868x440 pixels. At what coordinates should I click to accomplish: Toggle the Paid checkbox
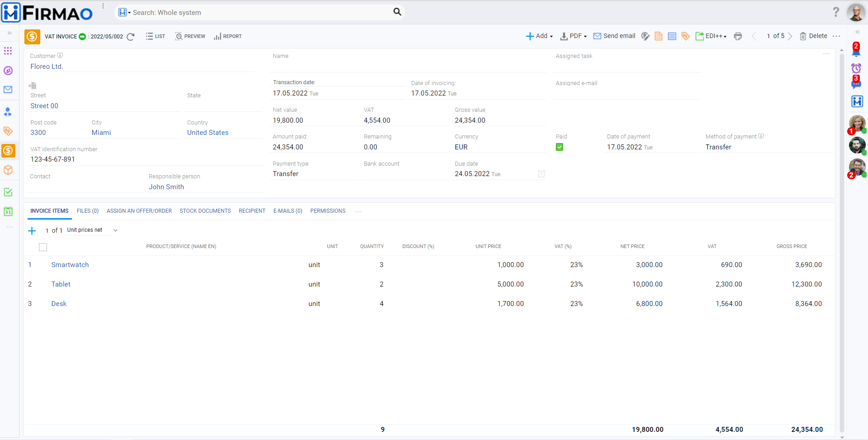coord(560,147)
